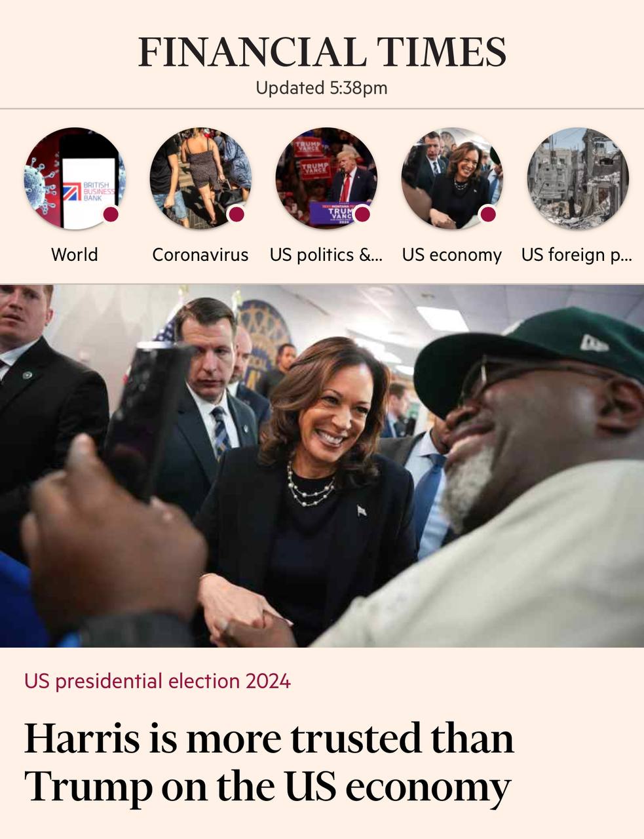Click the red dot on World circle
644x839 pixels.
pos(111,214)
